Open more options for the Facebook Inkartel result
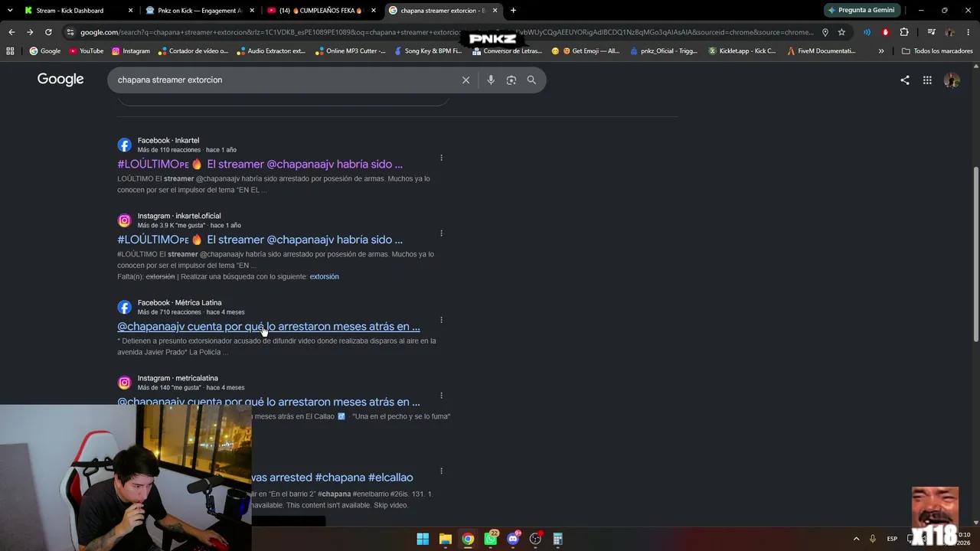 tap(441, 158)
